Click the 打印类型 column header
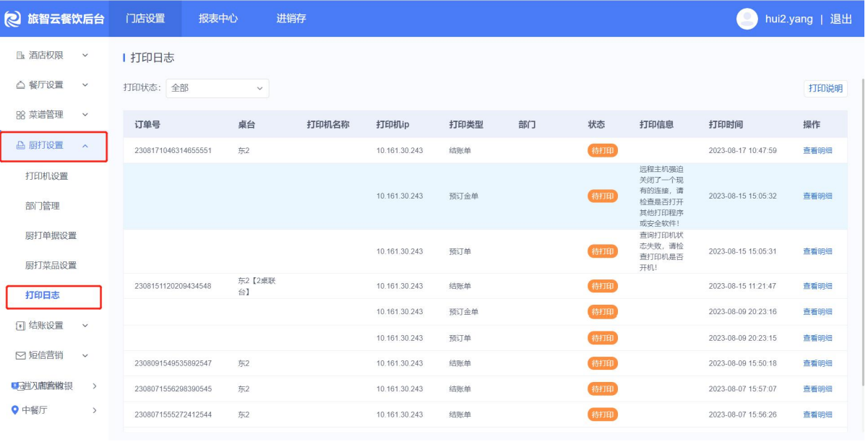 pos(466,124)
